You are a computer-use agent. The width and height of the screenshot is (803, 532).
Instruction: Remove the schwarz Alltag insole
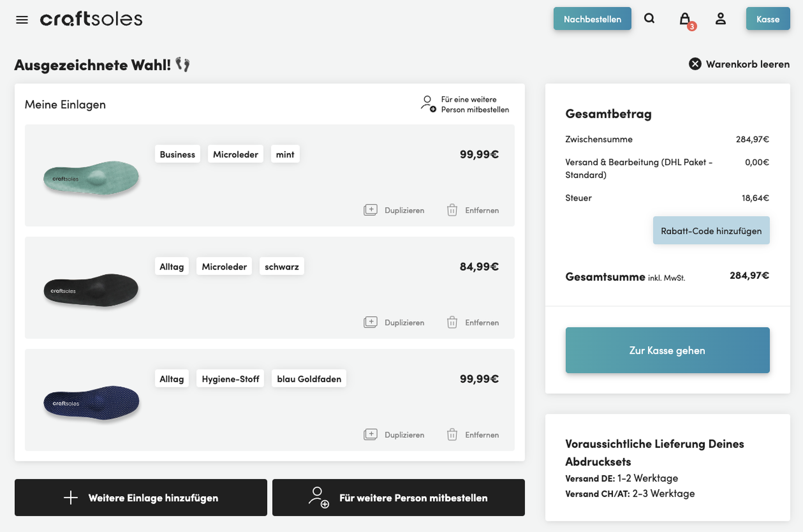point(473,323)
